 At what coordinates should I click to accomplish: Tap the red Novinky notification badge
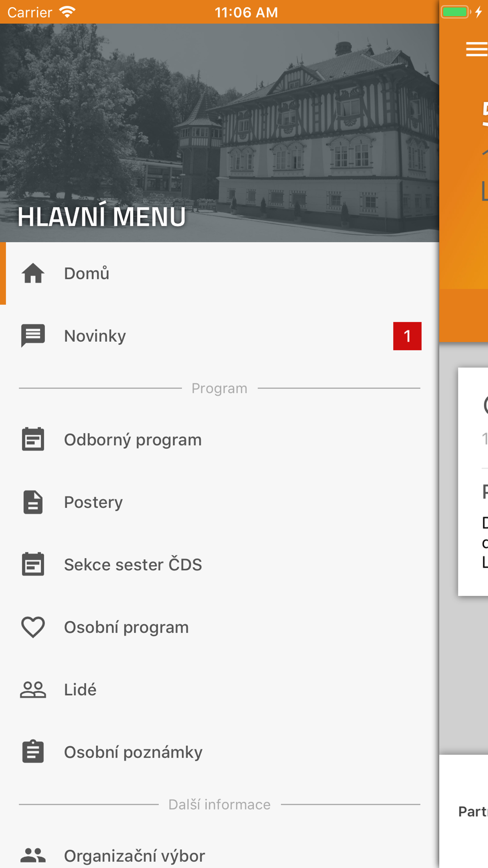407,336
